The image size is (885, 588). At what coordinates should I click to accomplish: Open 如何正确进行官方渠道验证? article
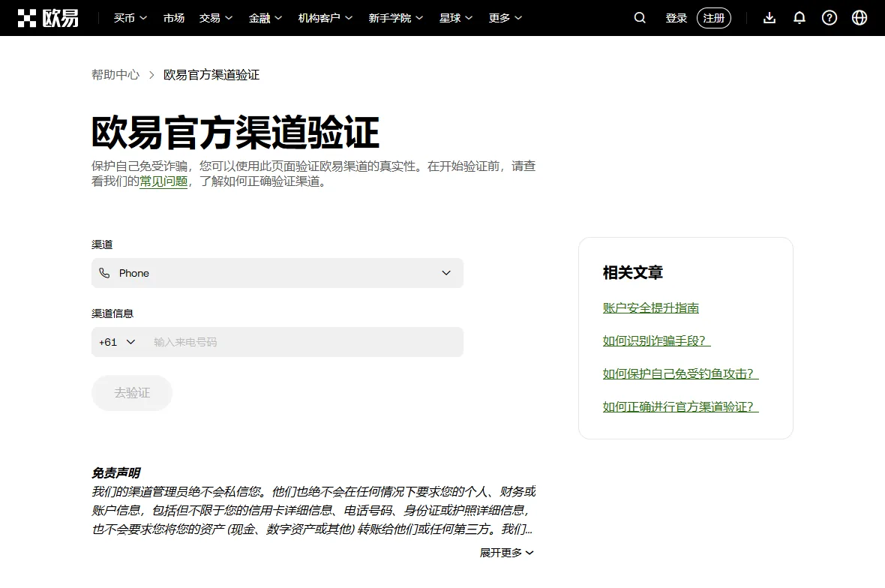(x=681, y=406)
